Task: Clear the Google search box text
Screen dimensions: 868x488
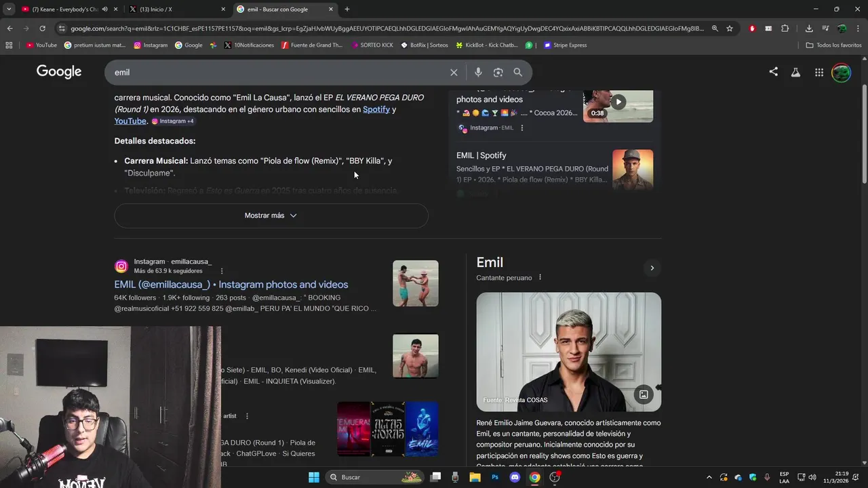Action: pos(454,73)
